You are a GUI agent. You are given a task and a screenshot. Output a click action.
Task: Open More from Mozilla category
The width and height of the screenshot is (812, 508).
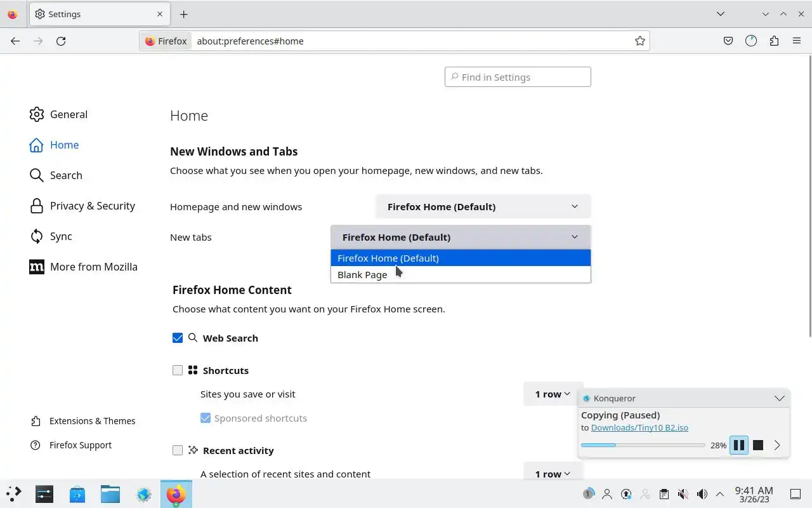[83, 267]
